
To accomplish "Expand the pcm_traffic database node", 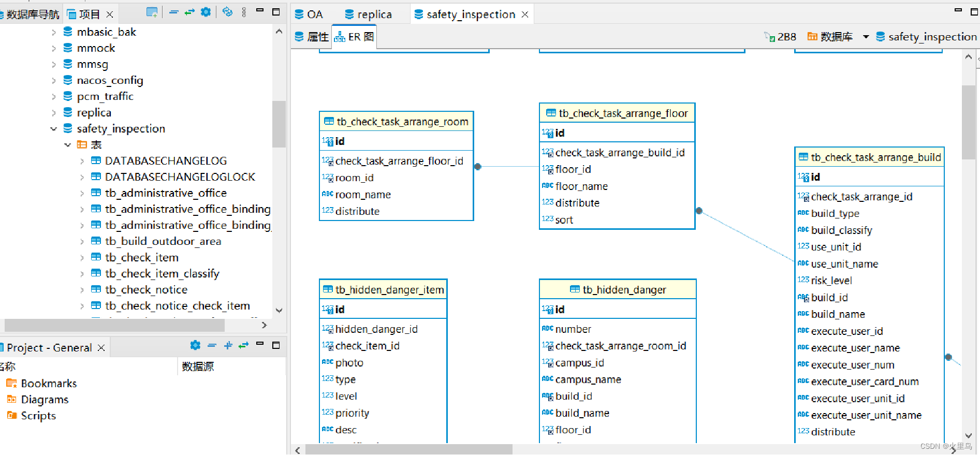I will click(x=54, y=96).
